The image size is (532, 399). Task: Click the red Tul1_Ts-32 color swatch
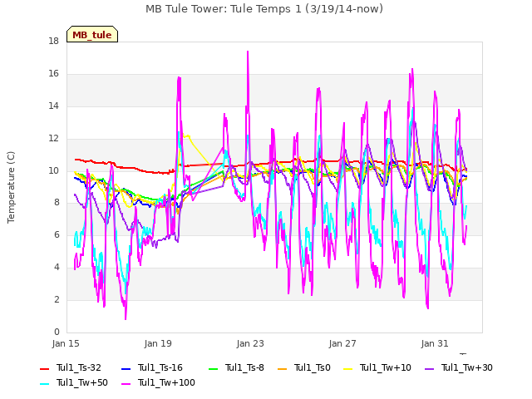pos(44,369)
